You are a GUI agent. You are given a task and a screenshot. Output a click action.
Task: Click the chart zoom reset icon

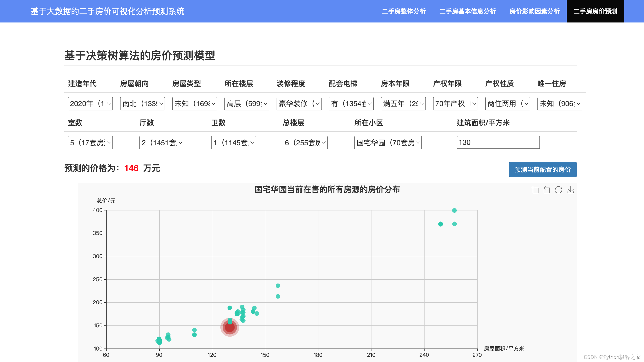click(x=547, y=190)
